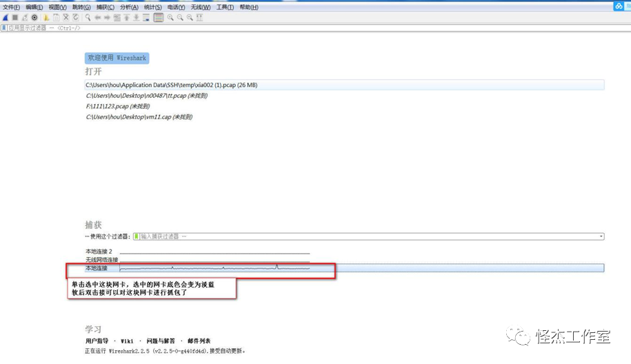Click the display filter input field
This screenshot has width=631, height=364.
tap(318, 28)
